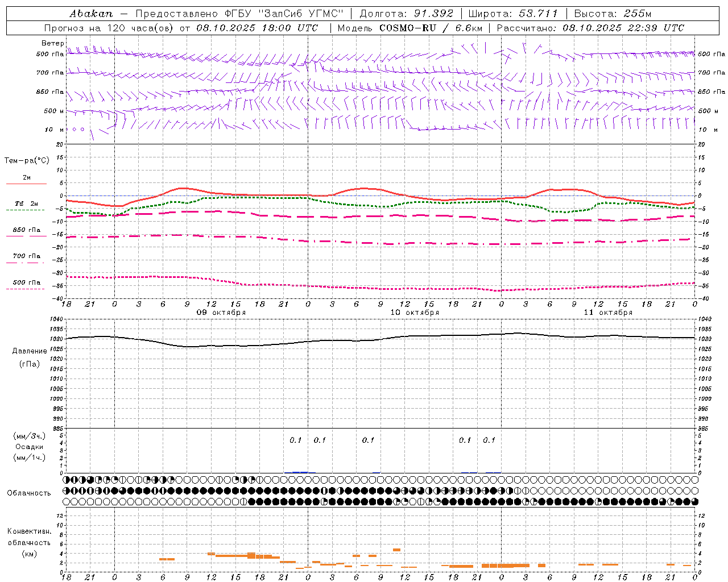Click the Ветер label above the wind barbs
The image size is (728, 582).
coord(52,43)
